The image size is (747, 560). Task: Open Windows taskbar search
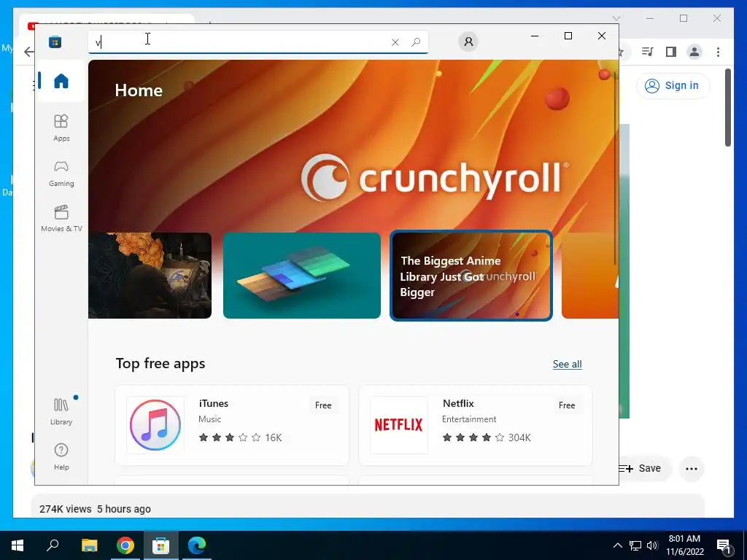(x=53, y=545)
